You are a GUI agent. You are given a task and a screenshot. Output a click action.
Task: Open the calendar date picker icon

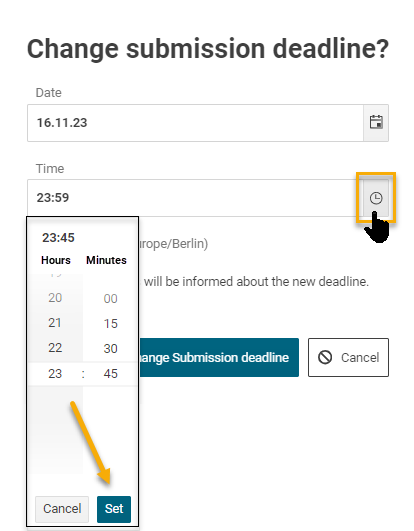pyautogui.click(x=376, y=123)
